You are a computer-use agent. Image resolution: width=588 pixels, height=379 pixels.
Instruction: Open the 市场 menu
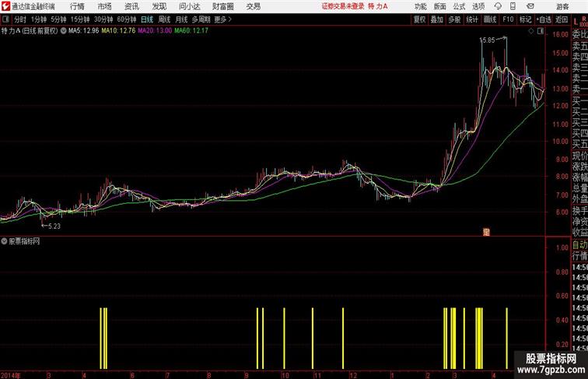(x=104, y=6)
